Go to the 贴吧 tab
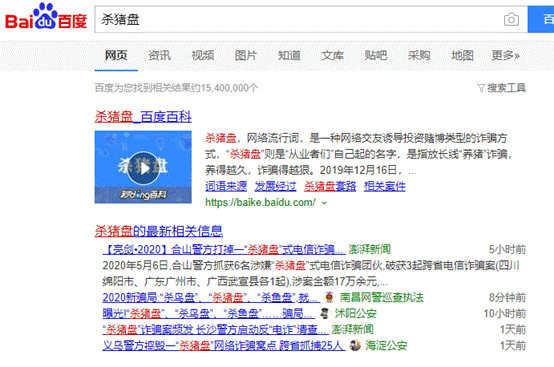 (376, 55)
